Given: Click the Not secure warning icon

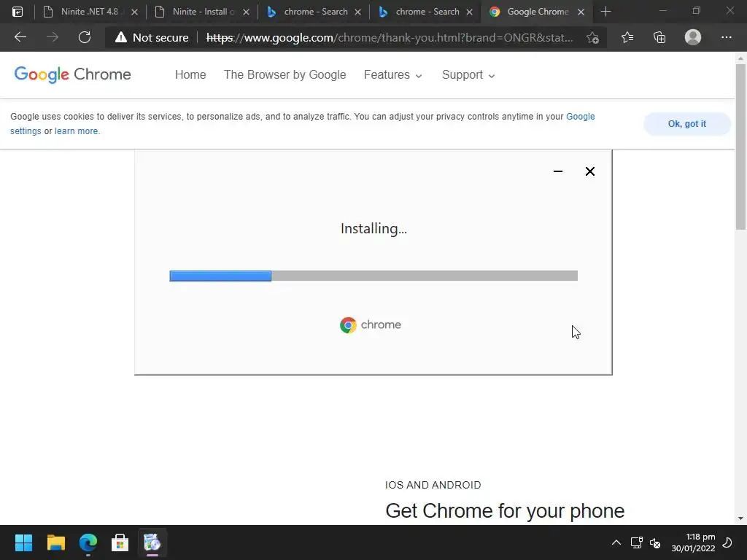Looking at the screenshot, I should (121, 37).
